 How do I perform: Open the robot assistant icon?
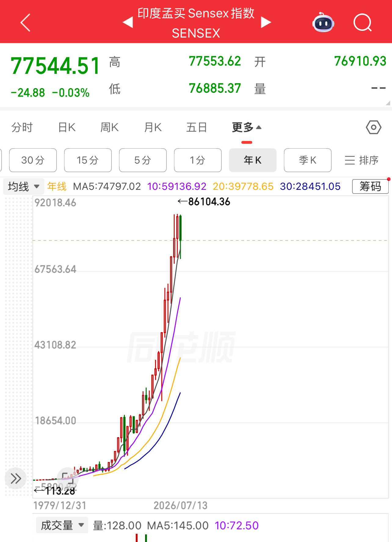coord(323,22)
